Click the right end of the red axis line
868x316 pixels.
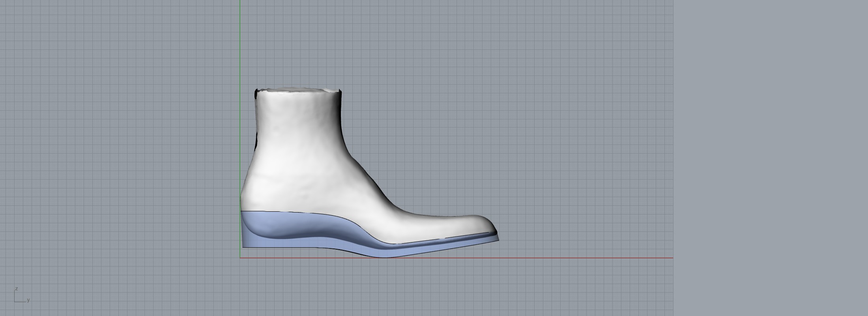[x=672, y=258]
